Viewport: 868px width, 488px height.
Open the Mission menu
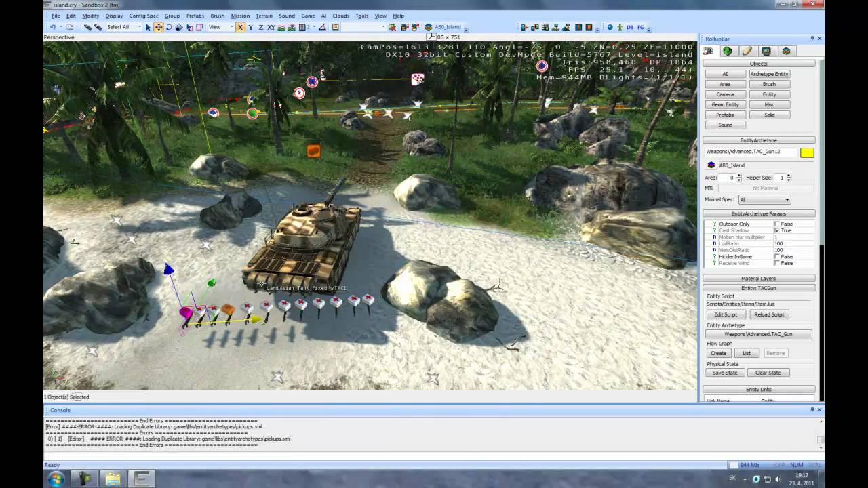[240, 16]
